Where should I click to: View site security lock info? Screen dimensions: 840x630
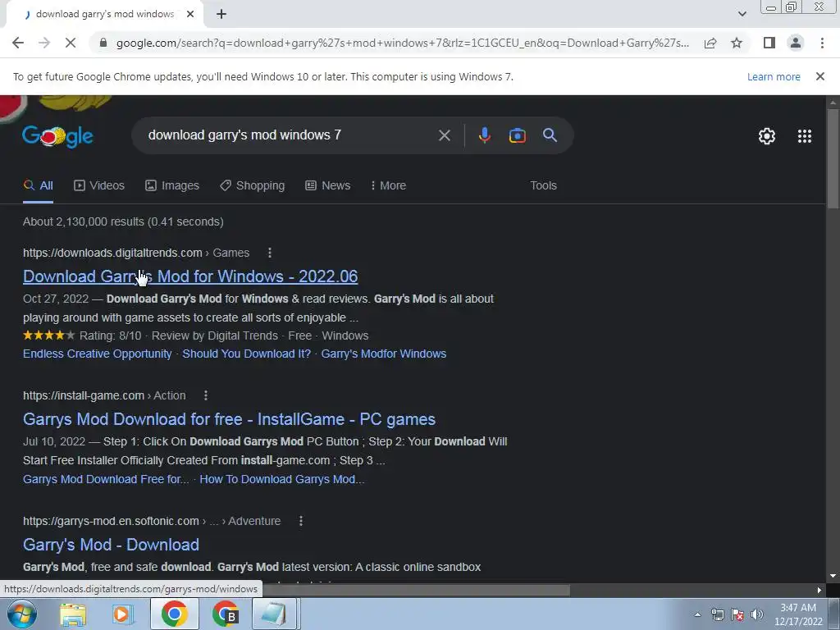click(x=103, y=43)
